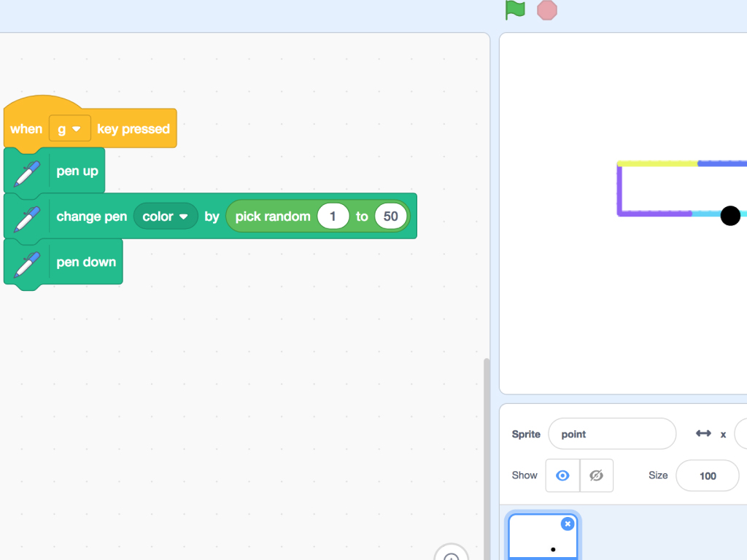Hide the sprite with crossed-eye button
This screenshot has height=560, width=747.
pos(597,475)
